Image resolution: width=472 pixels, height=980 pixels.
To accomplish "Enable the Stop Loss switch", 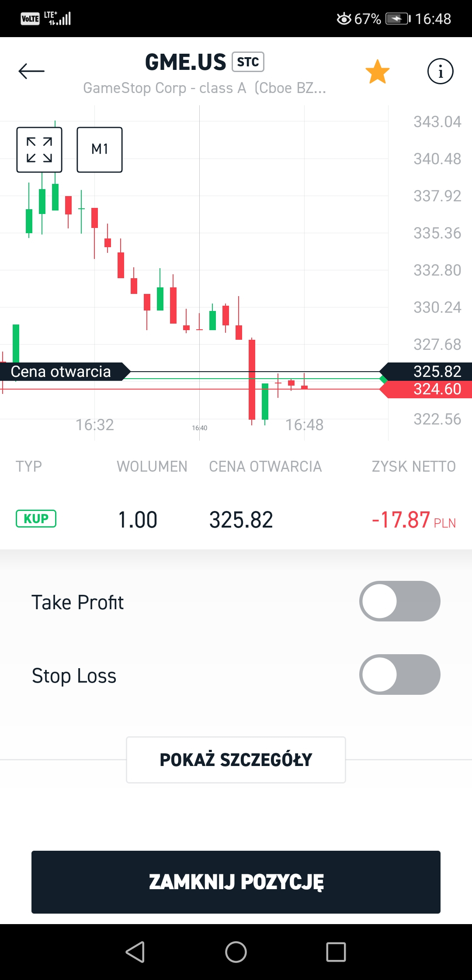I will tap(399, 674).
